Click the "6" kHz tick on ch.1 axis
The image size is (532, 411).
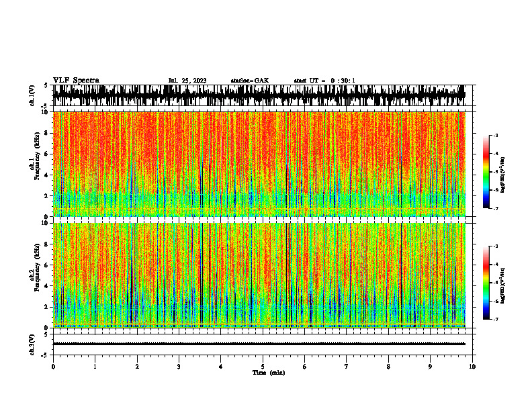pyautogui.click(x=46, y=154)
